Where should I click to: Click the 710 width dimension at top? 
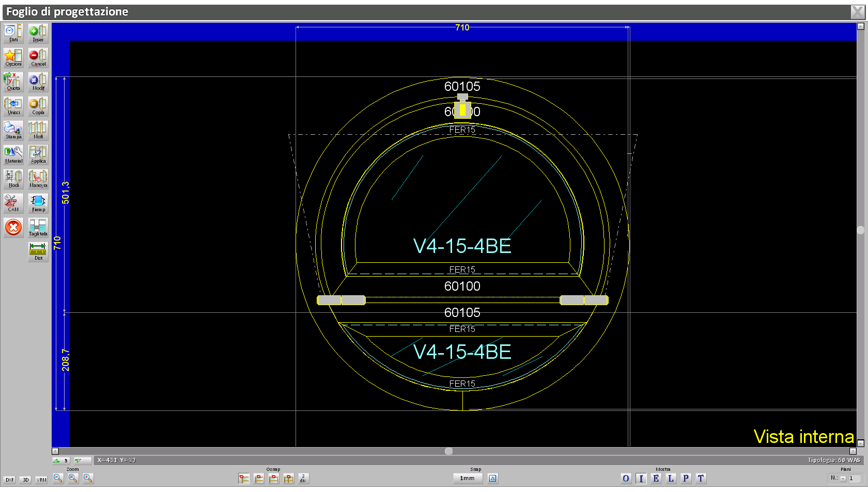462,27
